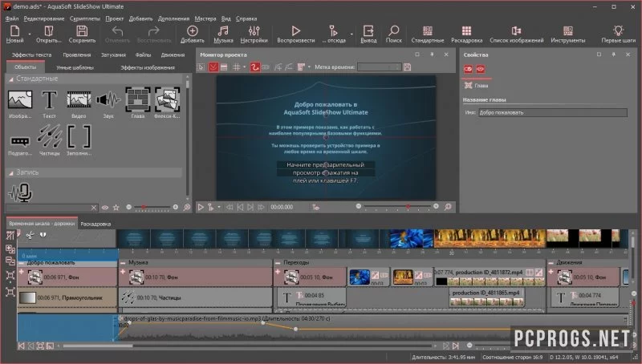
Task: Open the Проект menu
Action: 114,18
